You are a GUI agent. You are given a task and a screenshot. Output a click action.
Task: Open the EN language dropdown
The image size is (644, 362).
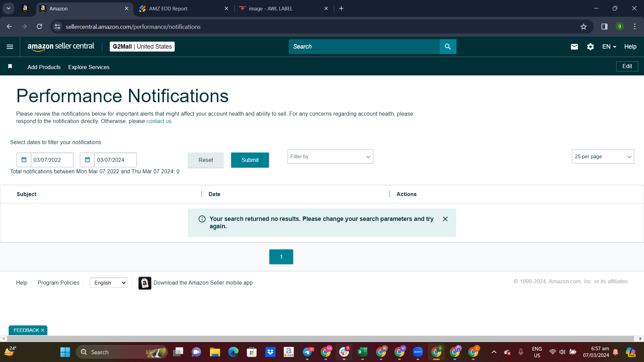(x=609, y=47)
